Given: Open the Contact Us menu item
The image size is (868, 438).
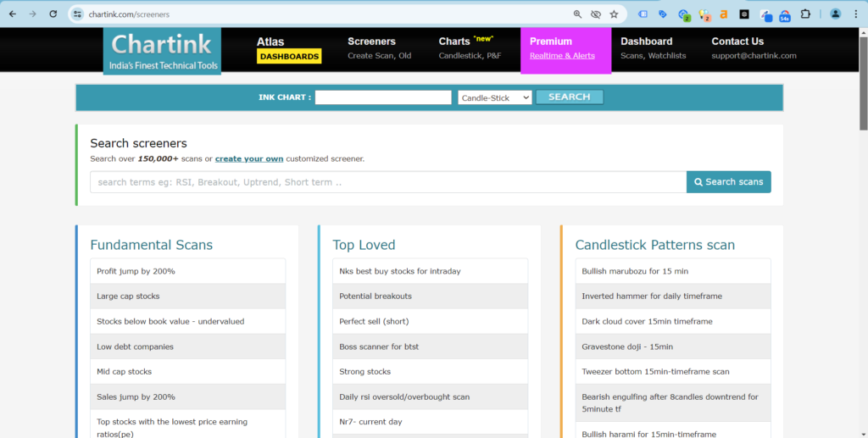Looking at the screenshot, I should (x=754, y=48).
